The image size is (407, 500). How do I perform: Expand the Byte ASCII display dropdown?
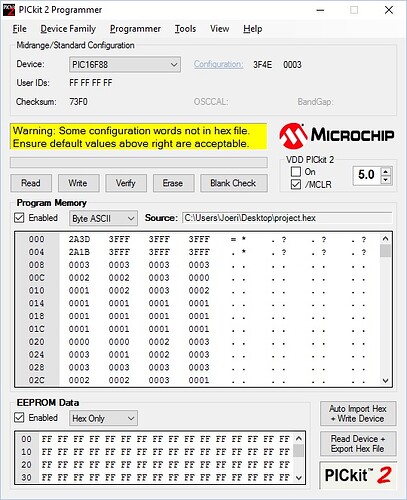[x=103, y=218]
